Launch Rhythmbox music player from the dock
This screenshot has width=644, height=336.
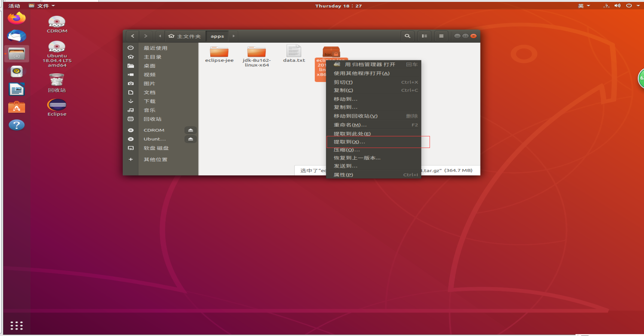pos(16,72)
